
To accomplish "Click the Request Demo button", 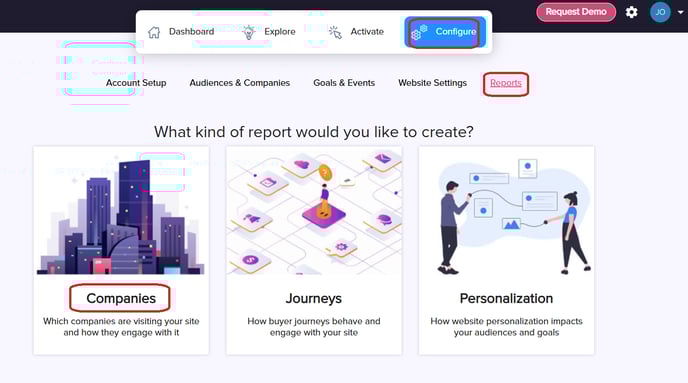I will 576,12.
